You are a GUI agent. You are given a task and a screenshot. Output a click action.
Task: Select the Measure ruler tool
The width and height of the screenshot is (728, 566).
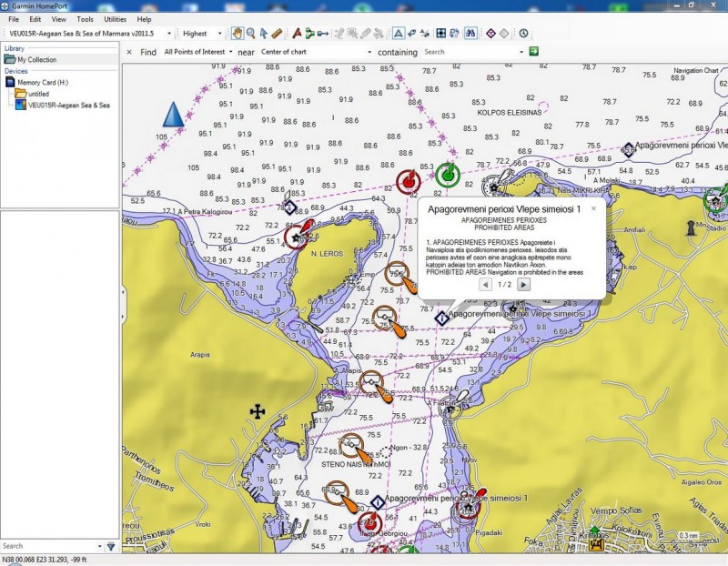coord(277,34)
